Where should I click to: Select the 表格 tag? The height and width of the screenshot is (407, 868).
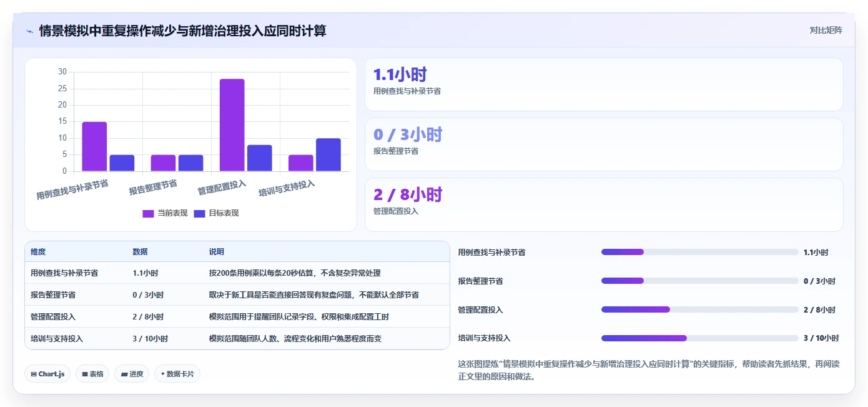coord(92,374)
